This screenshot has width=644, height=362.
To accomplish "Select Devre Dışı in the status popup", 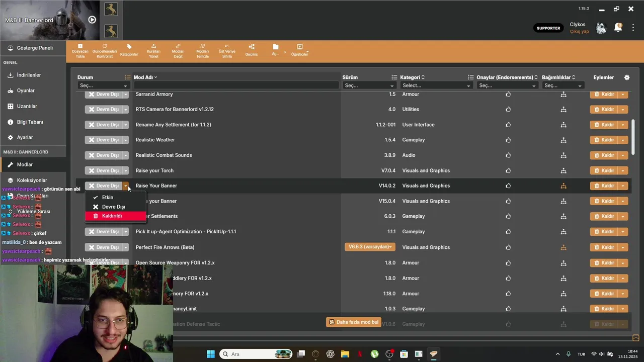I will [x=115, y=207].
